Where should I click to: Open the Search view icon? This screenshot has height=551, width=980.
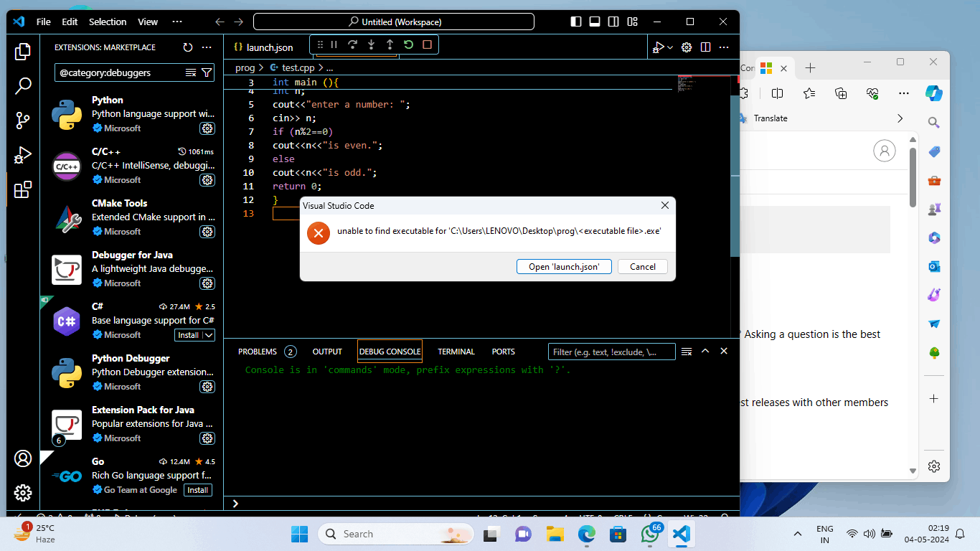click(23, 86)
